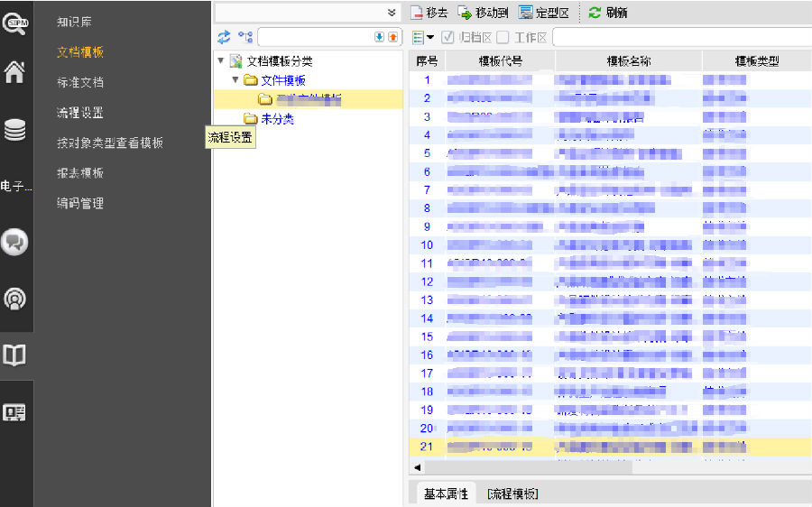The width and height of the screenshot is (812, 507).
Task: Focus the tree search input field
Action: [x=316, y=37]
